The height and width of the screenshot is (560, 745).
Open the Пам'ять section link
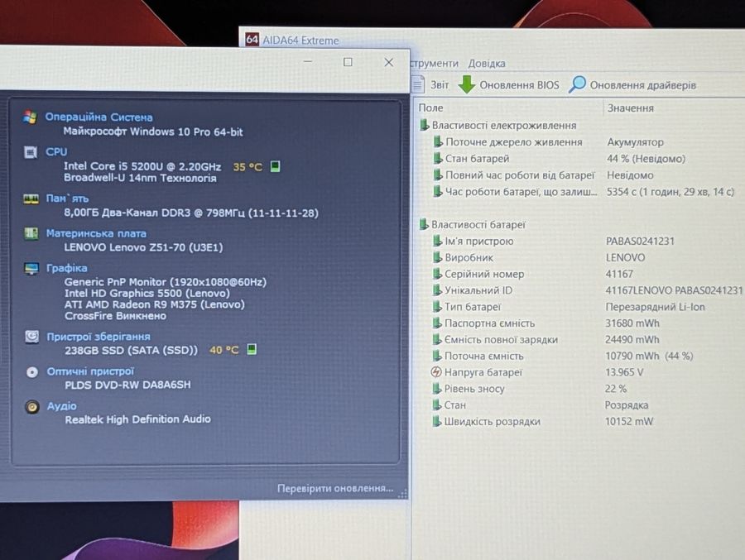click(x=67, y=199)
